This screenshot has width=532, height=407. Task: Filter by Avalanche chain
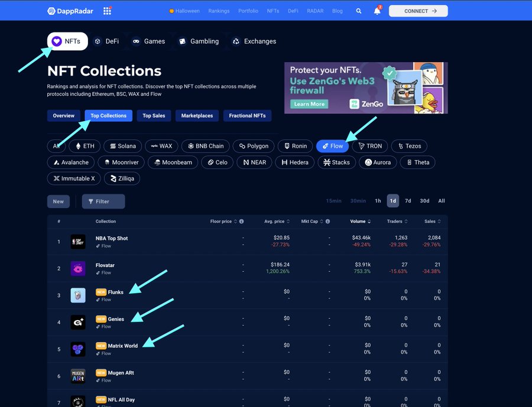70,162
